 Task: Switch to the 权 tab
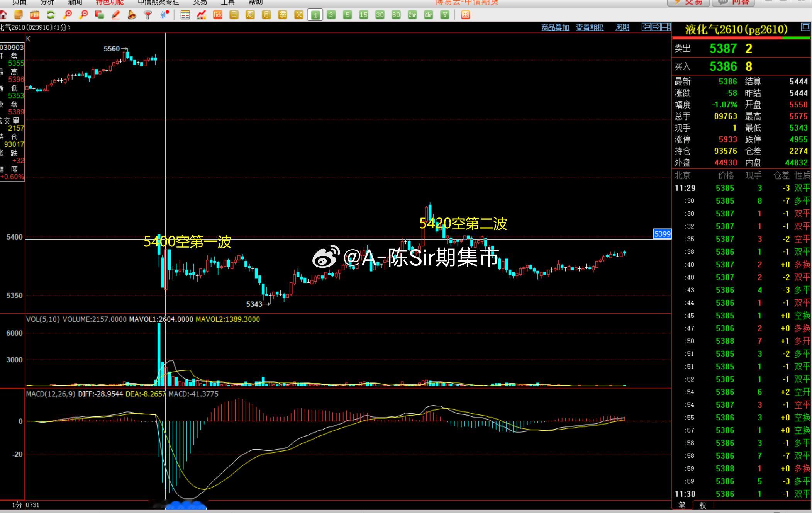pos(703,505)
